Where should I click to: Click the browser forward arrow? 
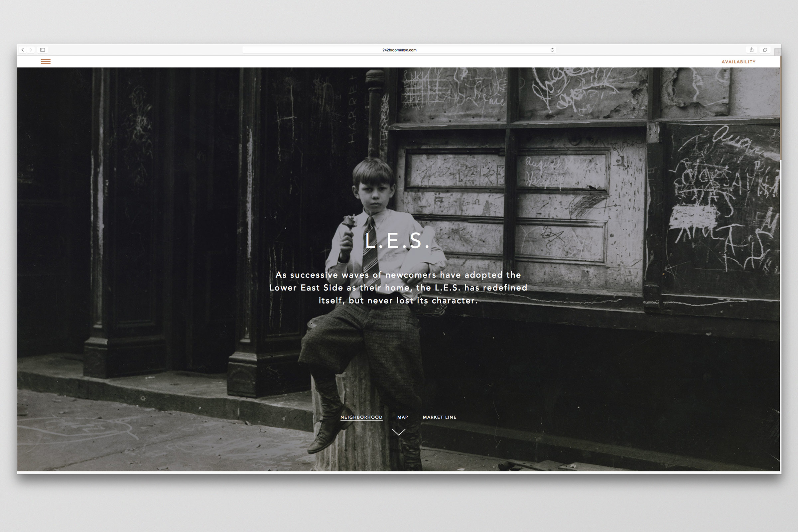(31, 50)
